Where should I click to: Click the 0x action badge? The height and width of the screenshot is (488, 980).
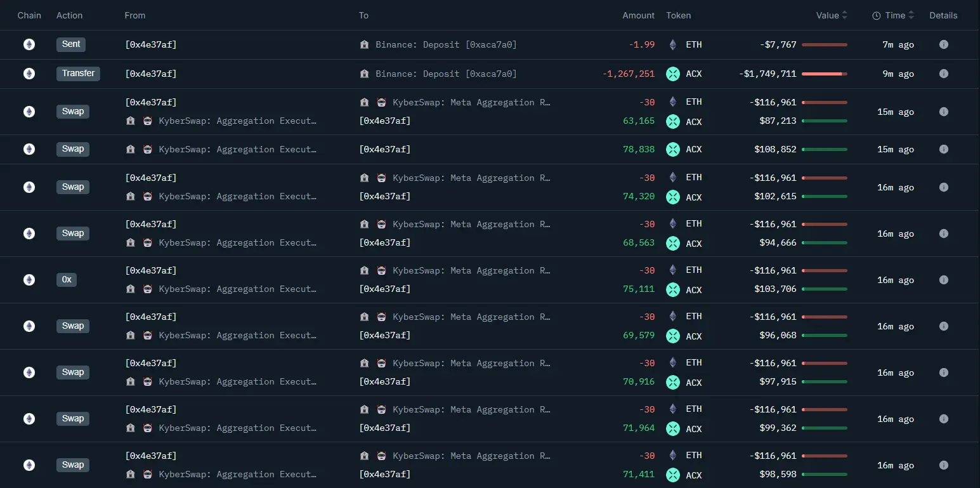coord(67,279)
